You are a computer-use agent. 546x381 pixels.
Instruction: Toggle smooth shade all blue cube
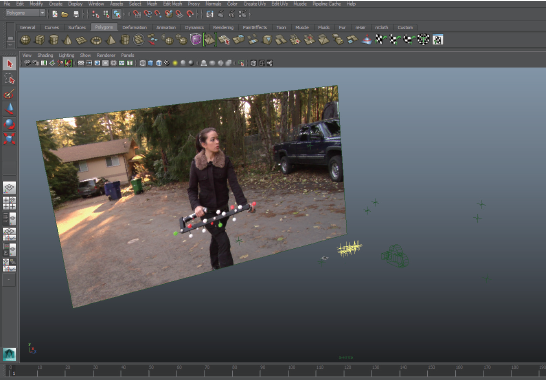pyautogui.click(x=150, y=63)
